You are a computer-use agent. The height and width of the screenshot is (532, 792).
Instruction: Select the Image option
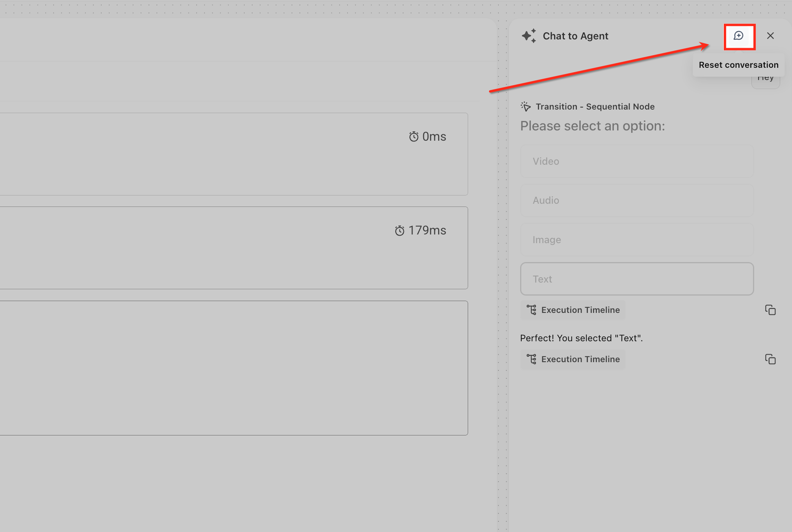[637, 240]
